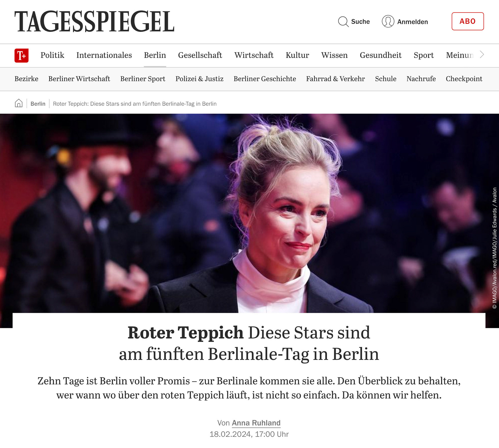Go to Internationales section
Viewport: 499px width, 448px height.
click(104, 55)
